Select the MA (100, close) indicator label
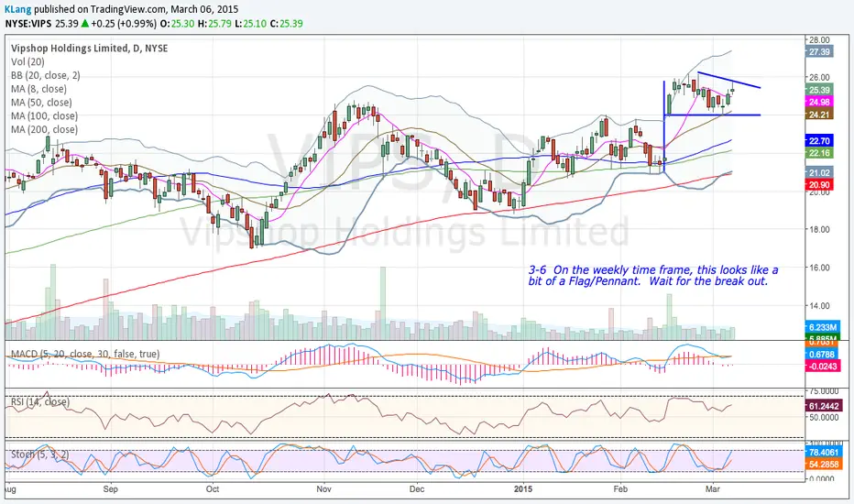 click(44, 116)
